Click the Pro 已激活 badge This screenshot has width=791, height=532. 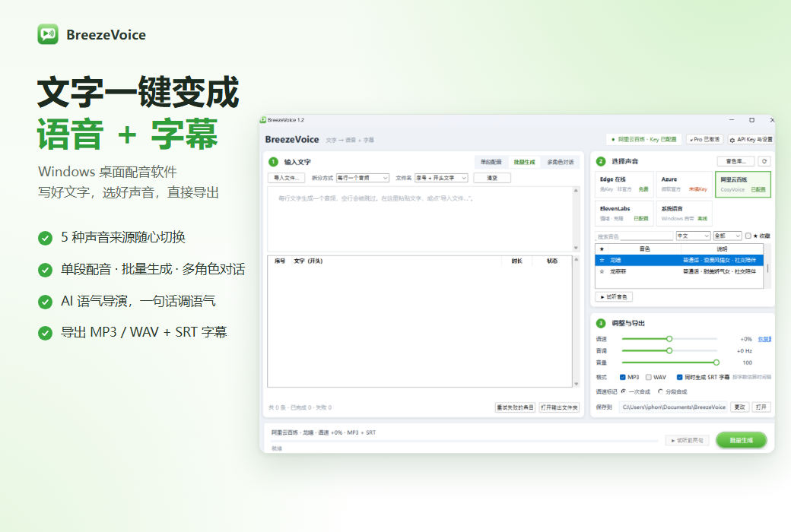705,139
